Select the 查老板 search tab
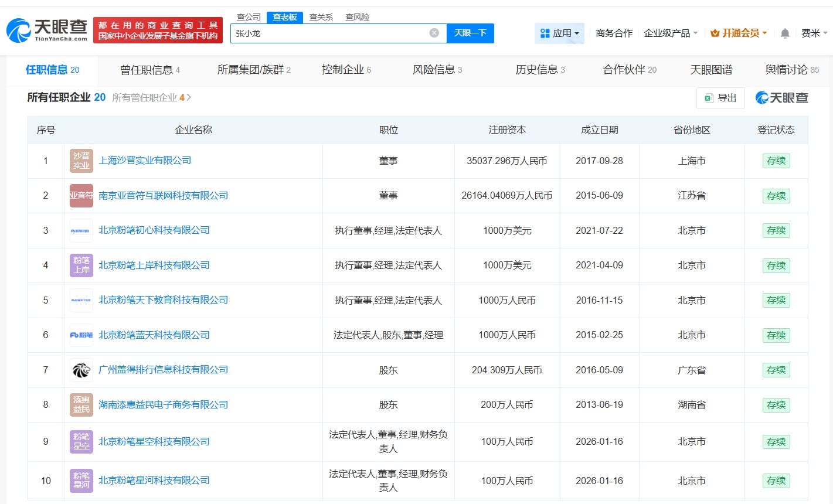The width and height of the screenshot is (833, 504). (285, 17)
